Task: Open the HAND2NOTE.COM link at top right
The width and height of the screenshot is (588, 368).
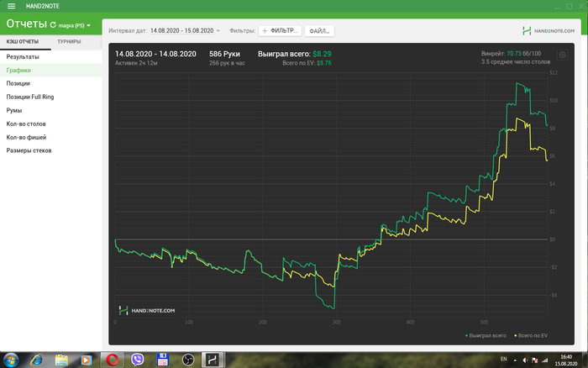Action: click(549, 31)
